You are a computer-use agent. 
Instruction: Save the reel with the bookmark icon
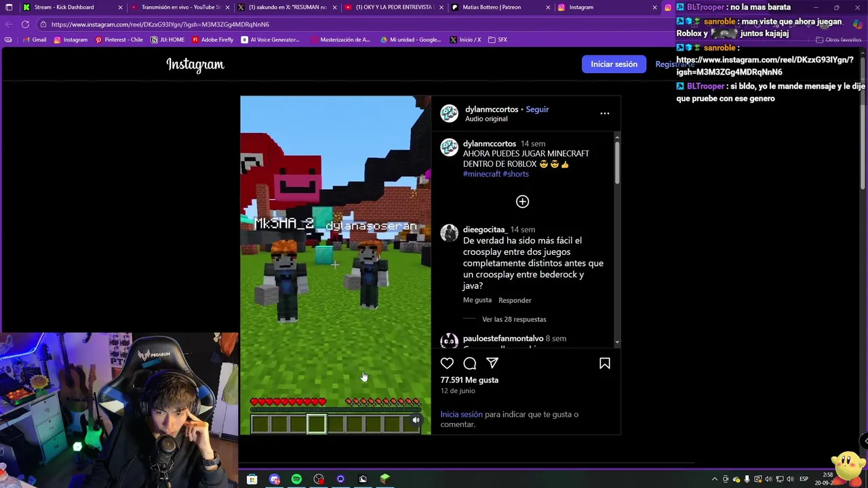click(605, 363)
